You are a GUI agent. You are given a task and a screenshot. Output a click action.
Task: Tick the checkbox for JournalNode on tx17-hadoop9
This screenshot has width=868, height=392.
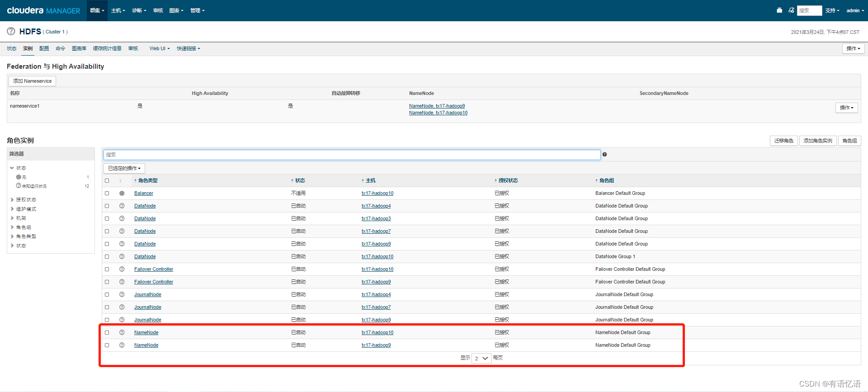[x=107, y=320]
